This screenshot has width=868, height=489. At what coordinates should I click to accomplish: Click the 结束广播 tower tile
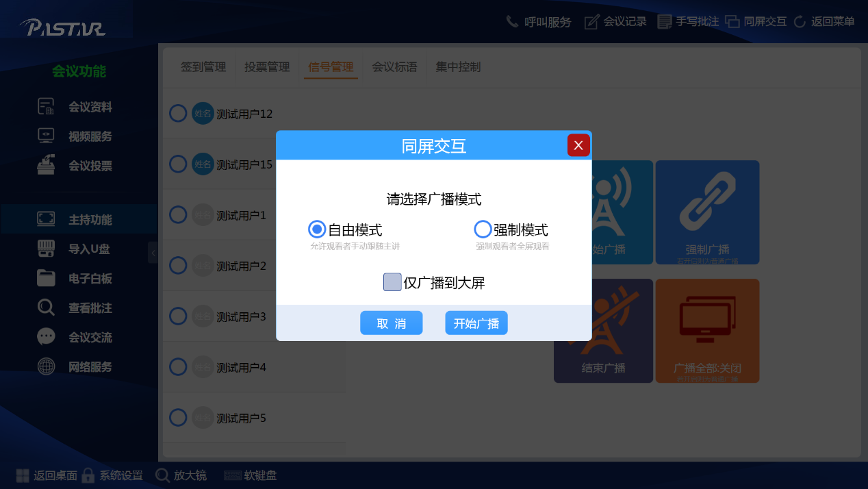click(x=603, y=331)
